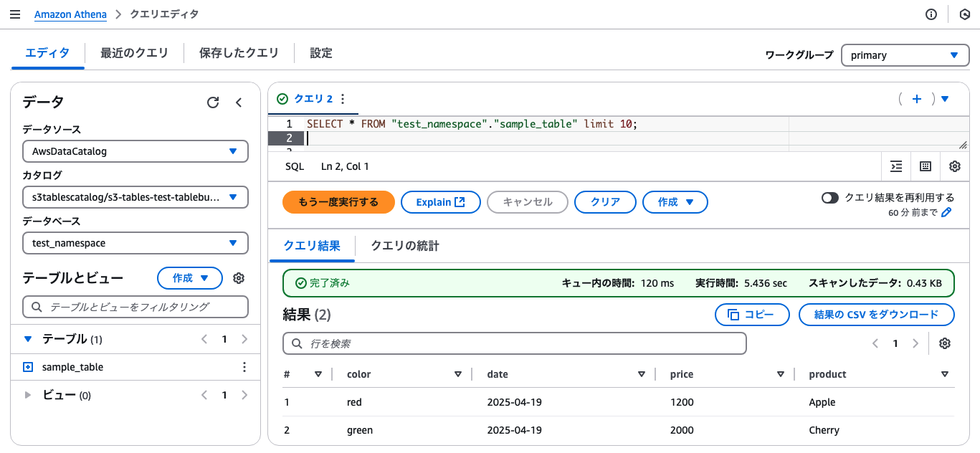980x453 pixels.
Task: Go to next results page
Action: (915, 343)
